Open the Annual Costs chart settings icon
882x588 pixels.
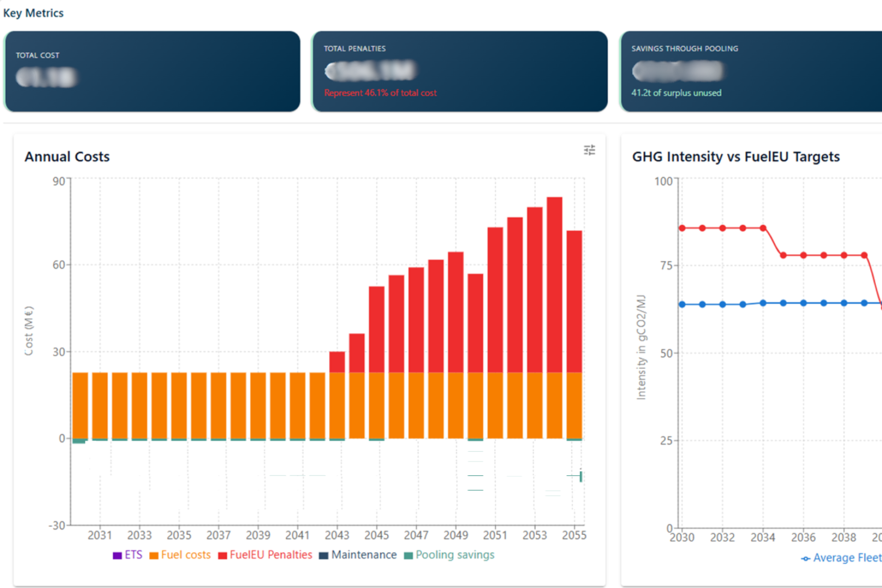(589, 150)
